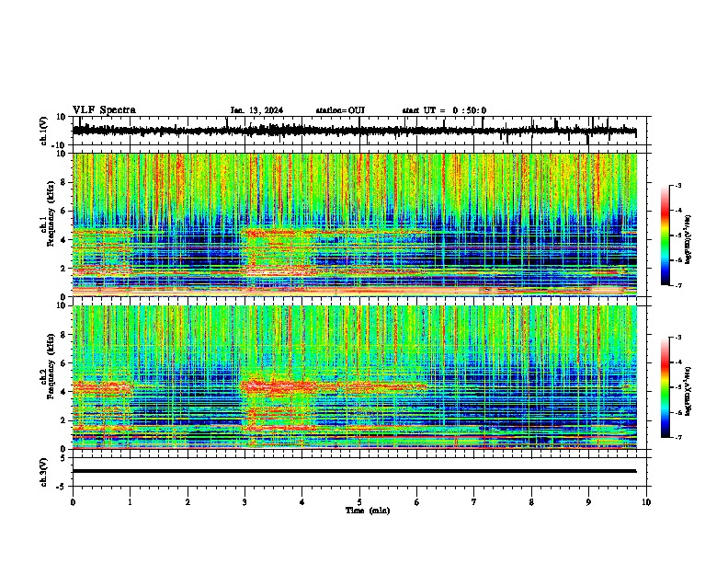728x563 pixels.
Task: Click the ch.1 spectrogram color bar
Action: 665,236
